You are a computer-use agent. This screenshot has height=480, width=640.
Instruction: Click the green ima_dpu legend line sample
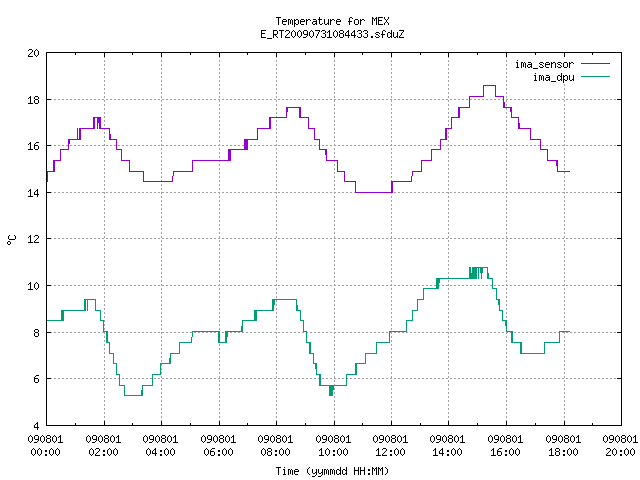pos(595,77)
